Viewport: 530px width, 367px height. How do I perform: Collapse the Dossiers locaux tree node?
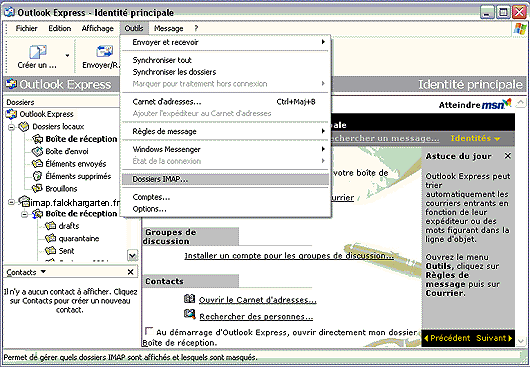click(x=11, y=127)
